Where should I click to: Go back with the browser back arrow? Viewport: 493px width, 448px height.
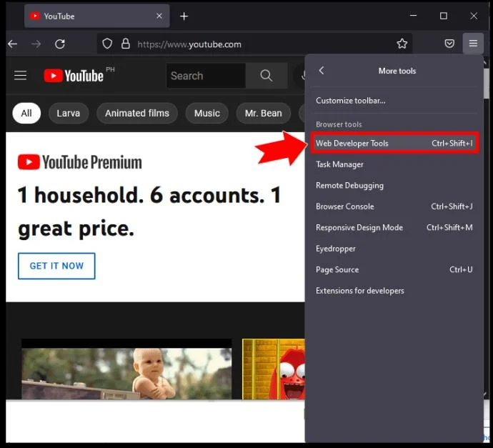click(x=13, y=44)
